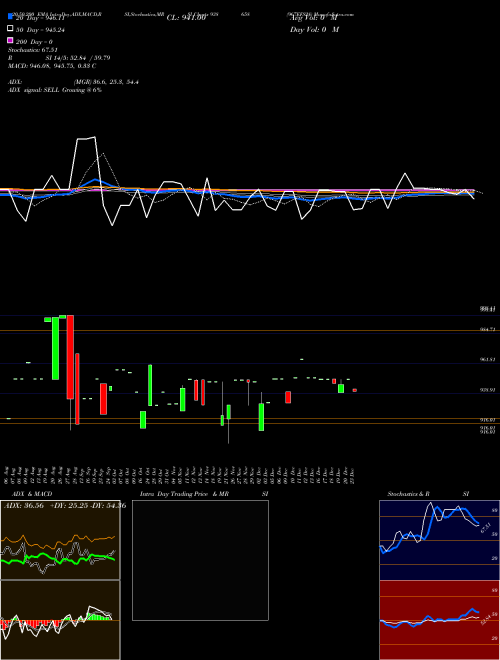
Task: Click the ADX: 36.56 +DY -DY header
Action: pyautogui.click(x=65, y=506)
